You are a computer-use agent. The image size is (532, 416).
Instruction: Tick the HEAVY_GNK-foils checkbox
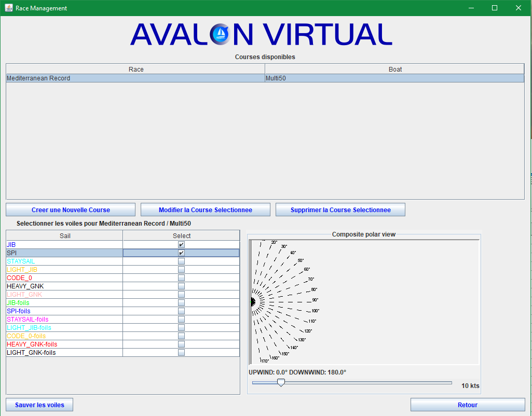[x=181, y=344]
